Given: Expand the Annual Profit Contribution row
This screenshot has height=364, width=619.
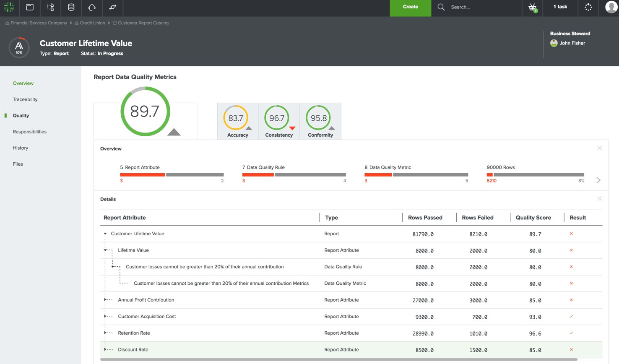Looking at the screenshot, I should 105,300.
